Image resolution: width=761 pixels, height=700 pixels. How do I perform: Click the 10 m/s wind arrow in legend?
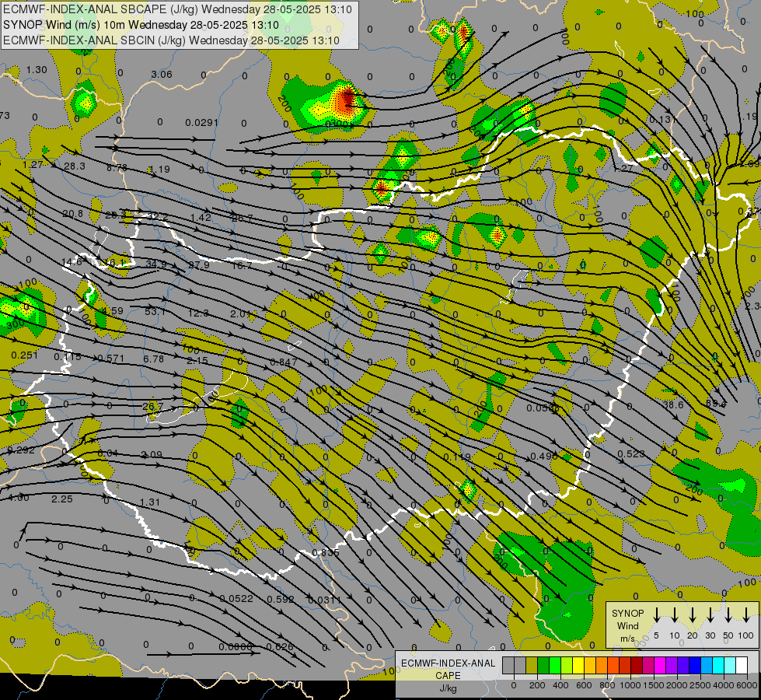pos(674,615)
